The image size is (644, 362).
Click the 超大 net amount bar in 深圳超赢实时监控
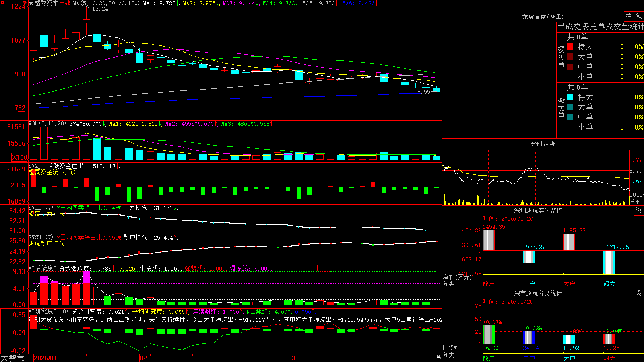[x=609, y=262]
